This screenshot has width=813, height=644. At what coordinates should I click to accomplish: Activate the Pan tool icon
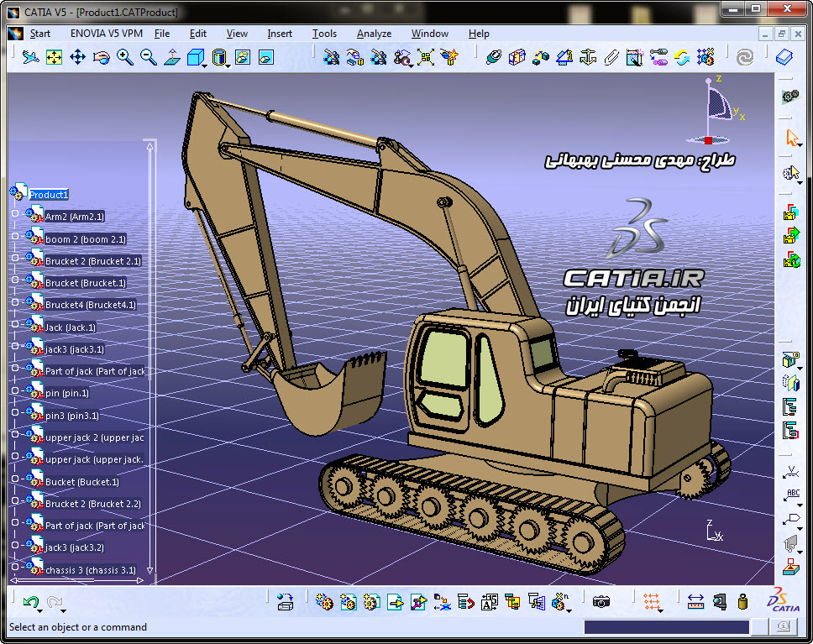(x=78, y=57)
